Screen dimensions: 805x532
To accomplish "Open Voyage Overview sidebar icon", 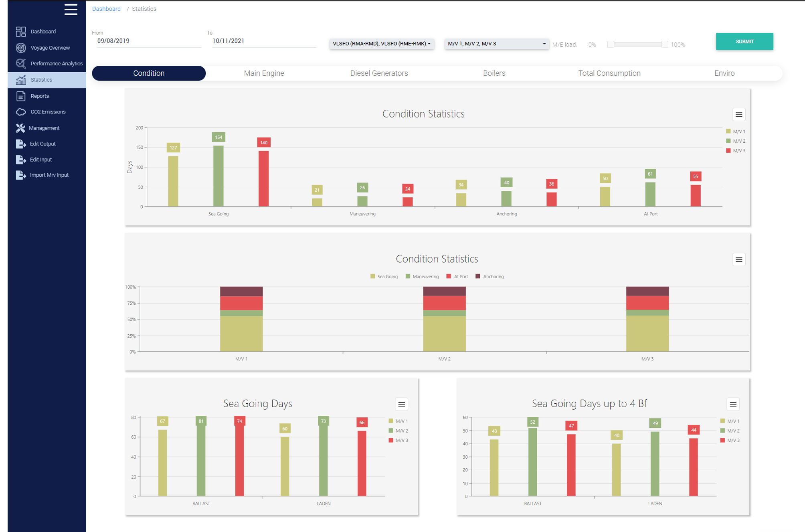I will [x=21, y=48].
